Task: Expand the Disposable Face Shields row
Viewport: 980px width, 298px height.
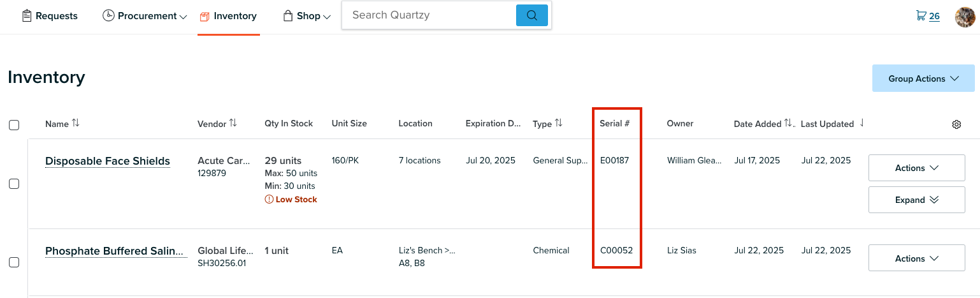Action: [916, 200]
